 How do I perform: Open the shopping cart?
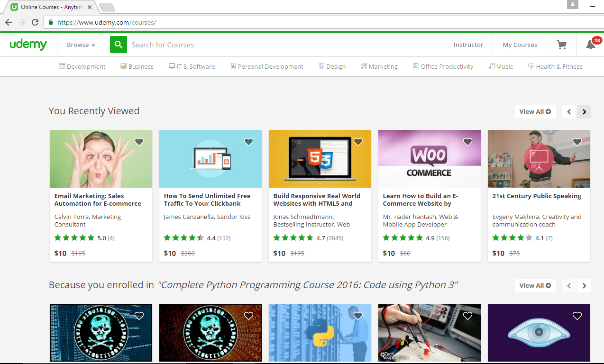pyautogui.click(x=562, y=45)
